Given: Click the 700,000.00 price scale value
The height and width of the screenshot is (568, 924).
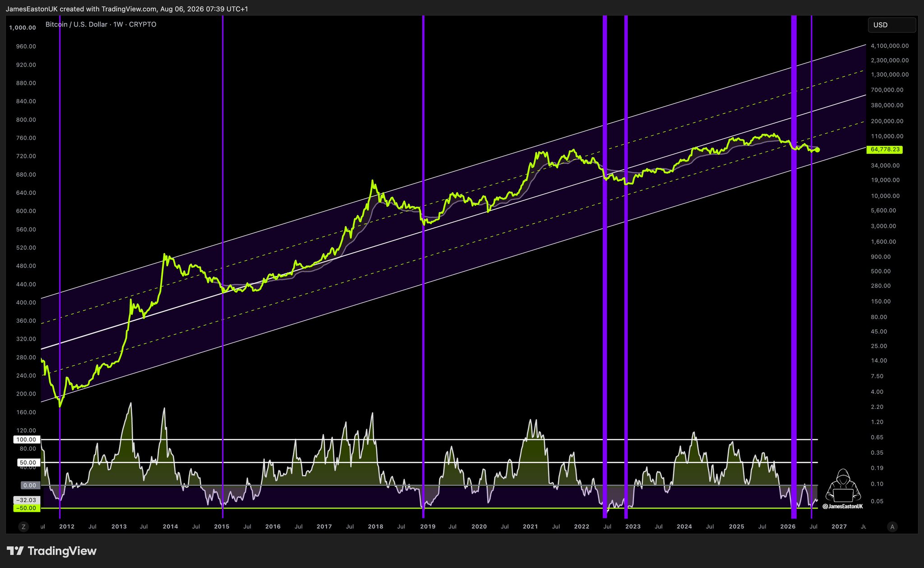Looking at the screenshot, I should tap(887, 90).
